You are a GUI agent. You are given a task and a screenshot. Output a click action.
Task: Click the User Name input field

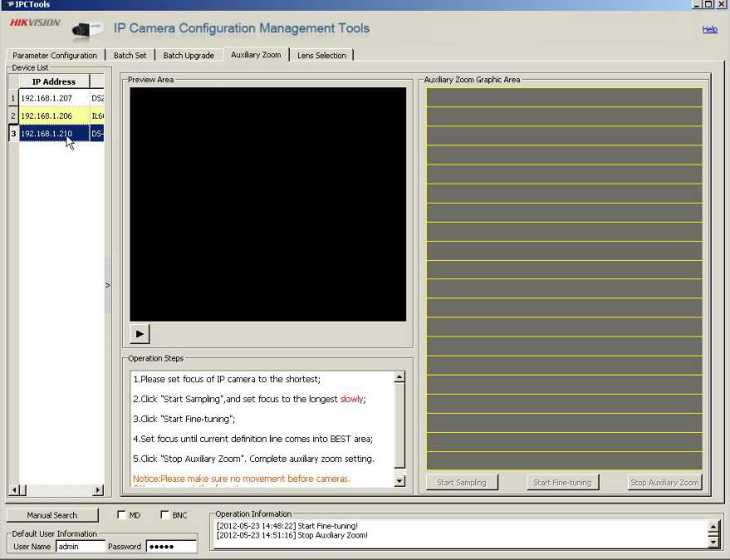click(x=81, y=546)
